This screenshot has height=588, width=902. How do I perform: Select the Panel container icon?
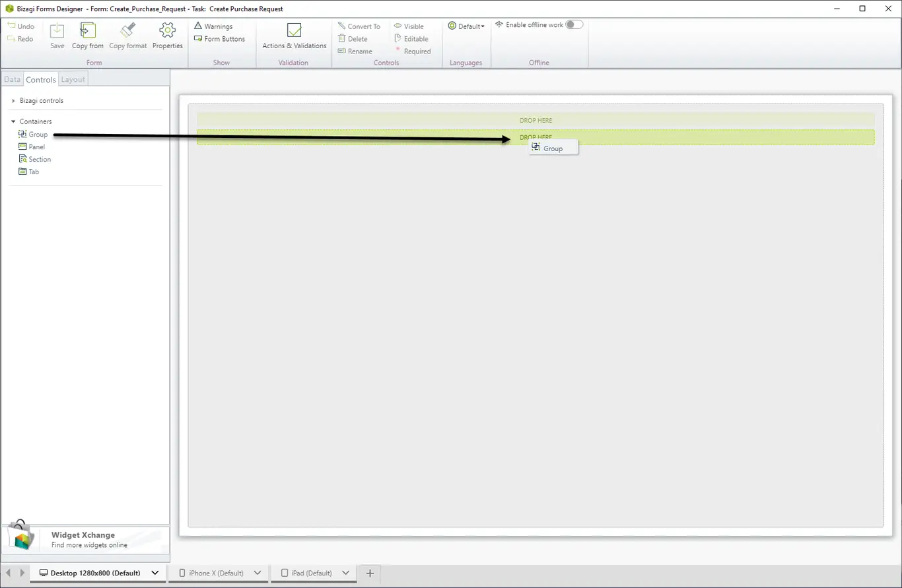coord(22,147)
